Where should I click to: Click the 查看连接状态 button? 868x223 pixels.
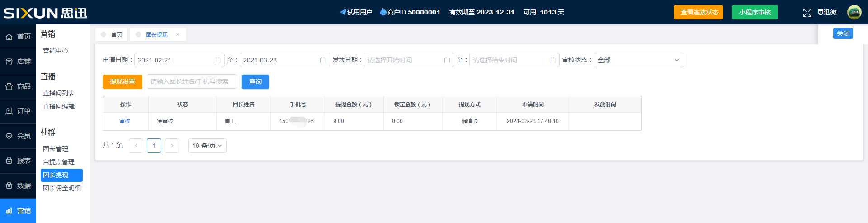click(698, 12)
